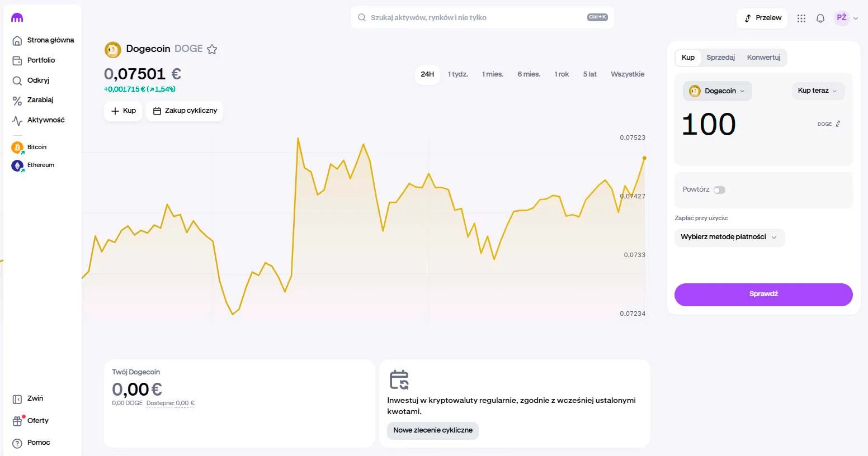
Task: Switch to the Konwertuj tab
Action: coord(763,58)
